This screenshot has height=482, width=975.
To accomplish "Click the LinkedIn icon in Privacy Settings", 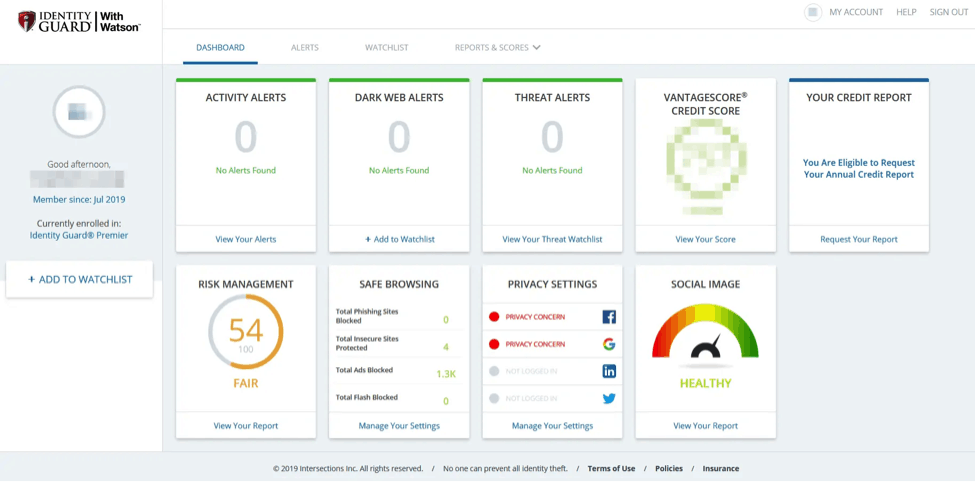I will coord(609,371).
